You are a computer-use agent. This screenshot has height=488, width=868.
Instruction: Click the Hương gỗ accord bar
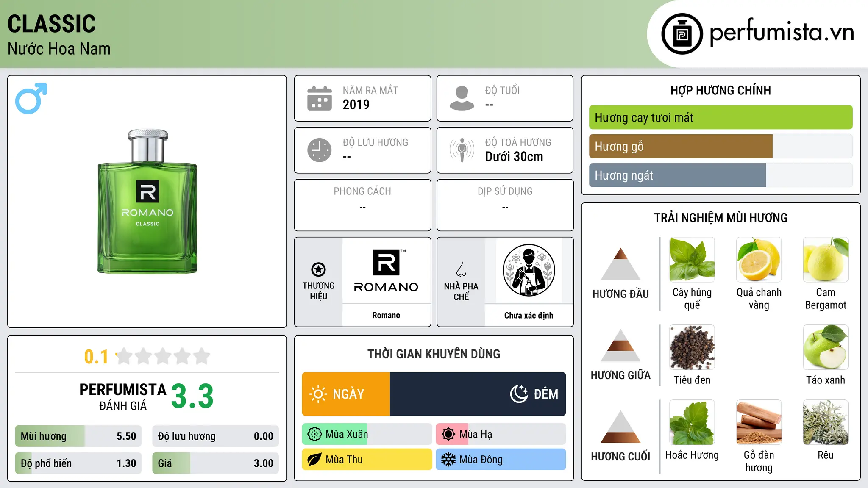[721, 146]
